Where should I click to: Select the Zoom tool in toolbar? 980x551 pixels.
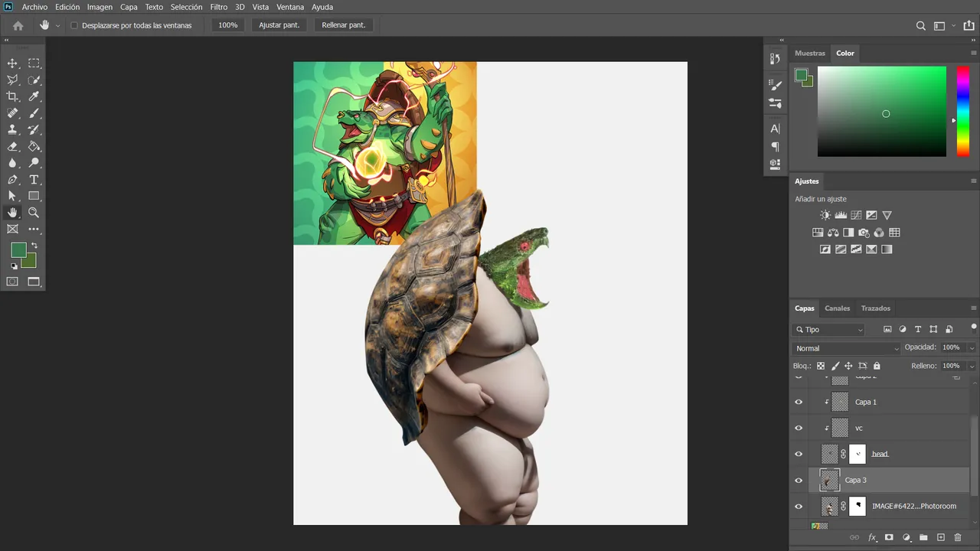pos(34,213)
